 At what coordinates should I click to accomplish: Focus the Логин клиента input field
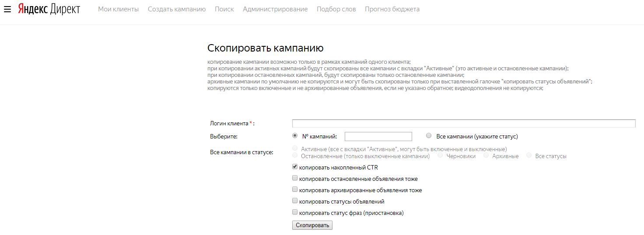[x=463, y=123]
